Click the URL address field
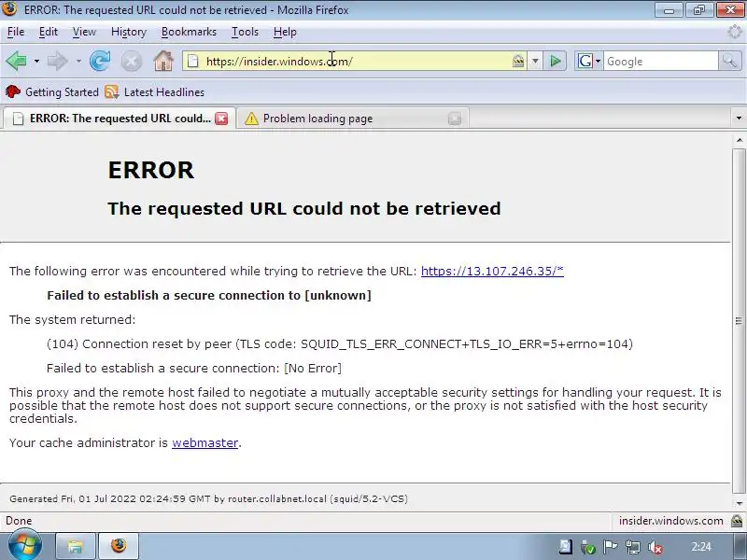 pos(355,61)
